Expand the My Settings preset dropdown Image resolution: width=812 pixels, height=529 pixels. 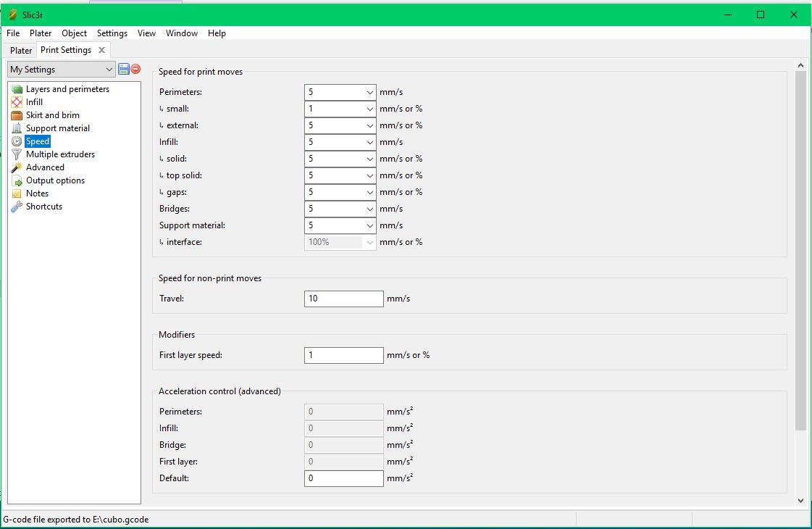tap(109, 70)
